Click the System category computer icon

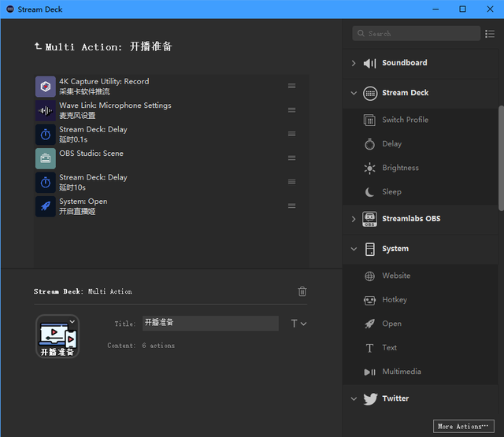(369, 250)
